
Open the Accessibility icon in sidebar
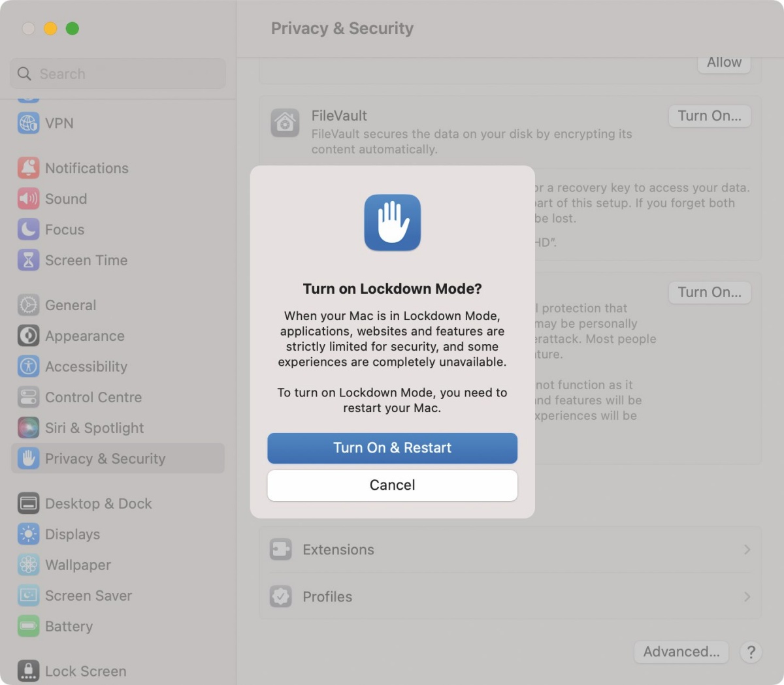point(28,366)
